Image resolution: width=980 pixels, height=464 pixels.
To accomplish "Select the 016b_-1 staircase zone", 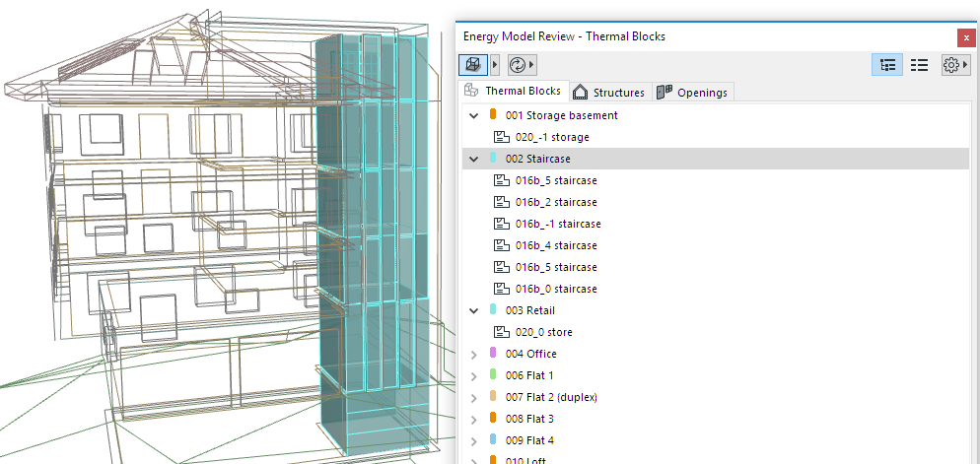I will click(x=557, y=224).
